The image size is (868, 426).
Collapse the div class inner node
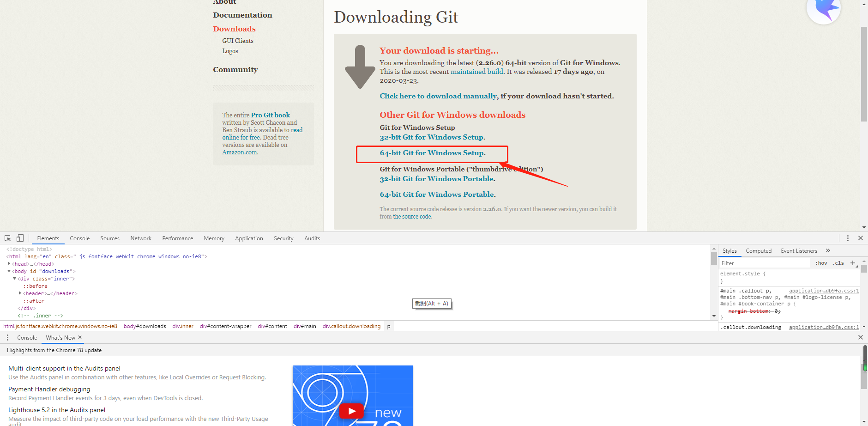15,279
